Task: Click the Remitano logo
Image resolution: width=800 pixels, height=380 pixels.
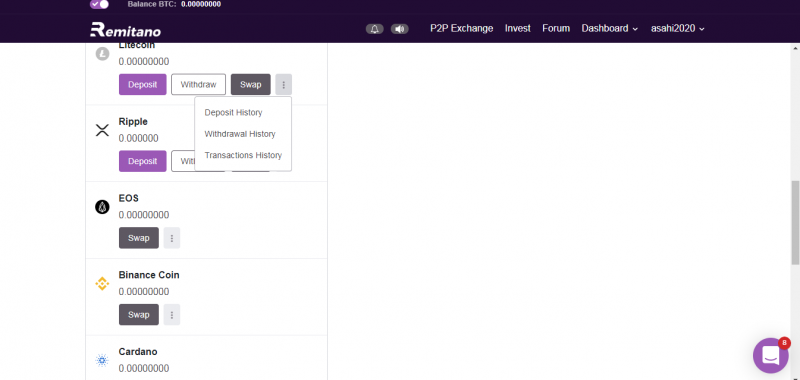Action: [126, 30]
